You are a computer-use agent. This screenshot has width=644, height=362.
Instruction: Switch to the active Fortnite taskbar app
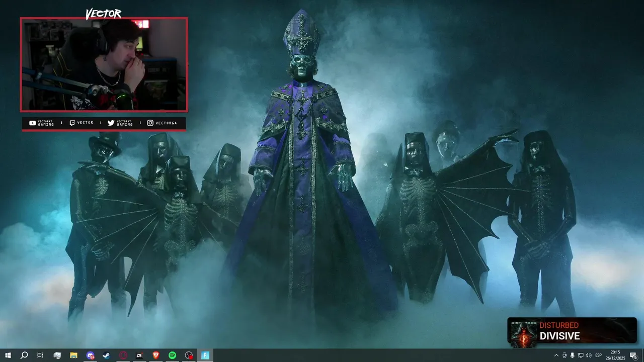[205, 355]
